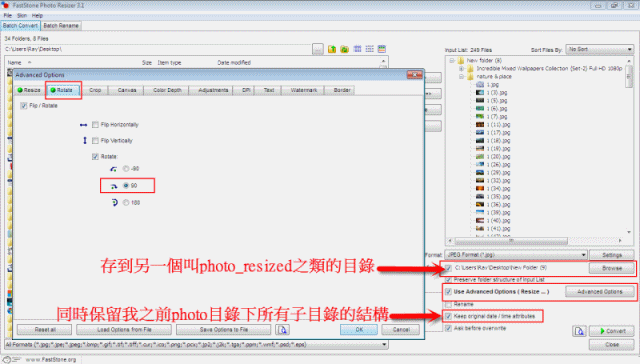640x364 pixels.
Task: Click the output folder Browse button
Action: click(612, 268)
